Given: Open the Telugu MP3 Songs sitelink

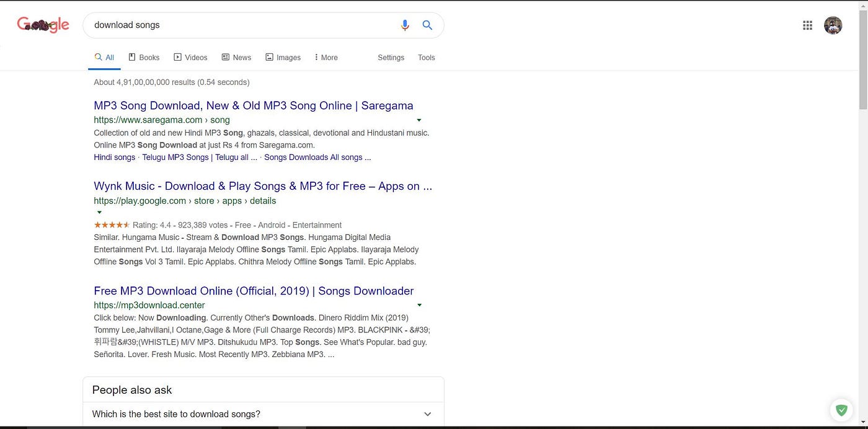Looking at the screenshot, I should (200, 157).
